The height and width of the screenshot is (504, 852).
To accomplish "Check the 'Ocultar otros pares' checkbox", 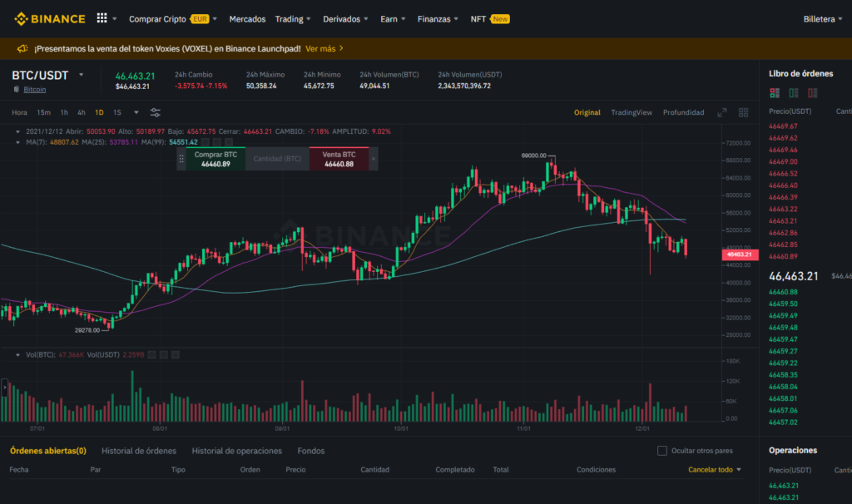I will point(662,451).
